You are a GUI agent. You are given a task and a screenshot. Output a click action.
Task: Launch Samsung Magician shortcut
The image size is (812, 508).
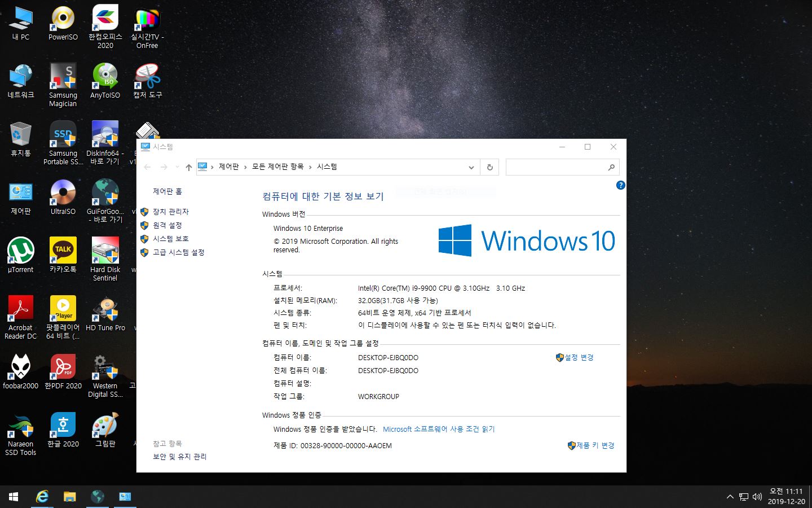coord(63,85)
